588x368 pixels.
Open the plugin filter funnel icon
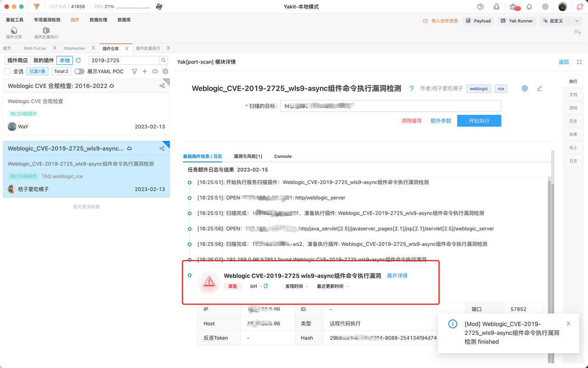click(x=135, y=71)
